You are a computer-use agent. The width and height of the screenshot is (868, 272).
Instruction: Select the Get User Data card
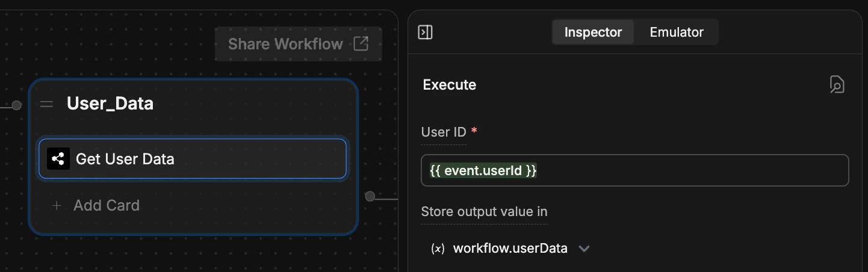click(x=193, y=159)
